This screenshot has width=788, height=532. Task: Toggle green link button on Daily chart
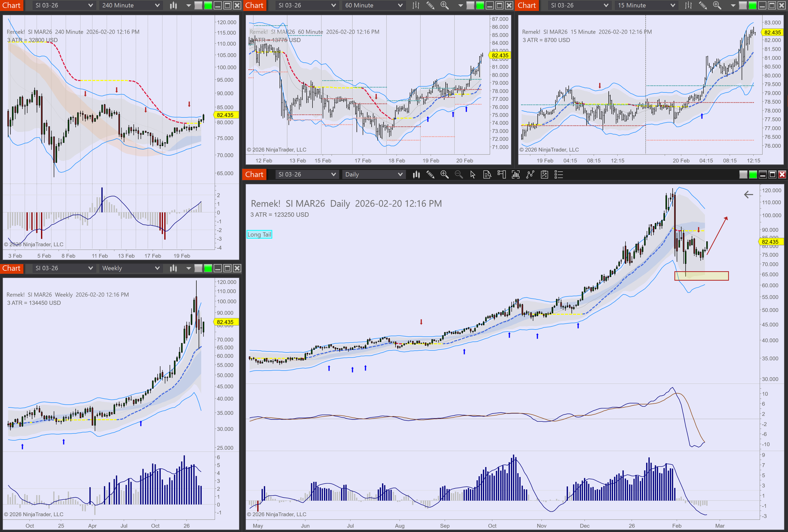753,175
